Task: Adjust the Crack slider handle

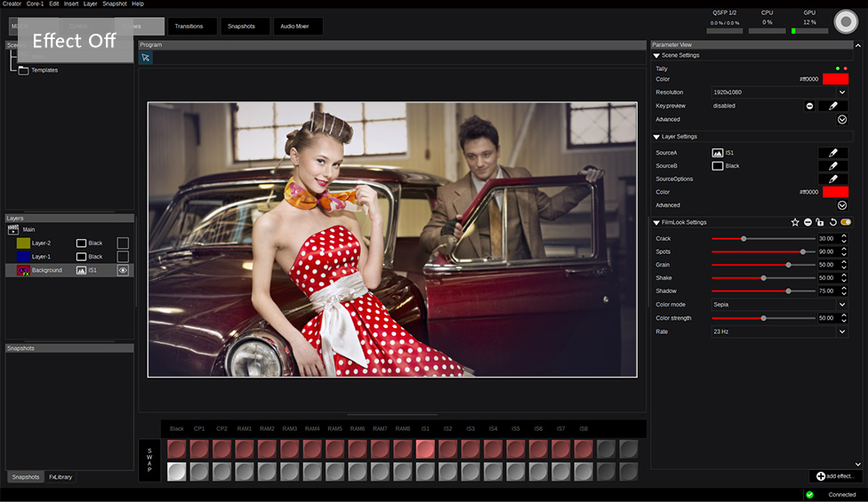Action: coord(743,239)
